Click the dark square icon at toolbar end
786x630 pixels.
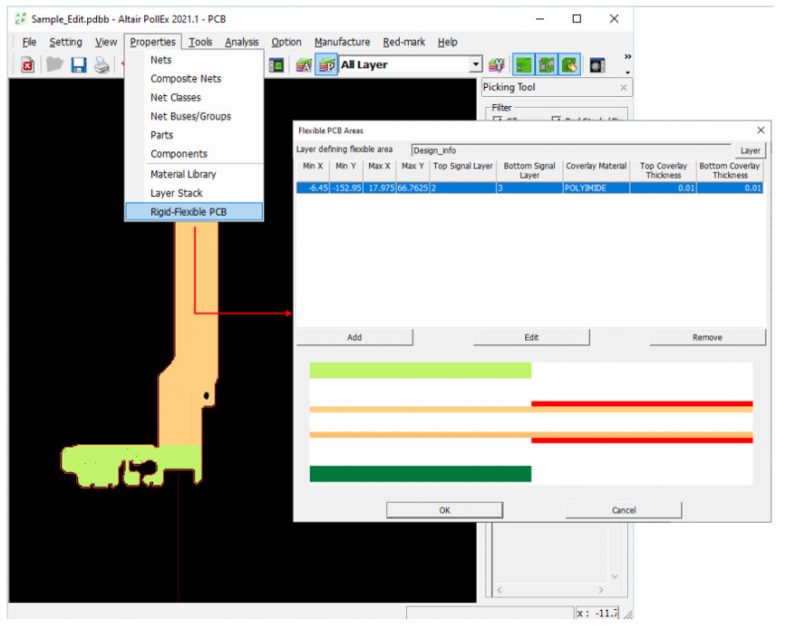point(598,65)
